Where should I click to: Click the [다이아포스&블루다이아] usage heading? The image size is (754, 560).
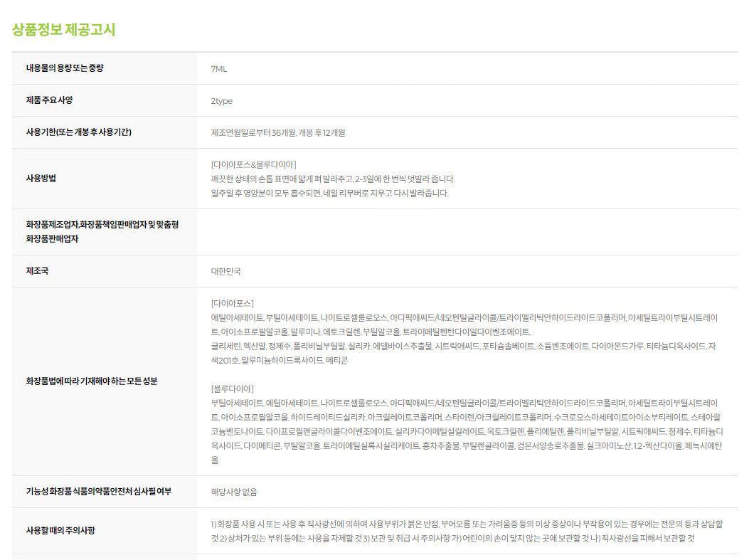254,164
